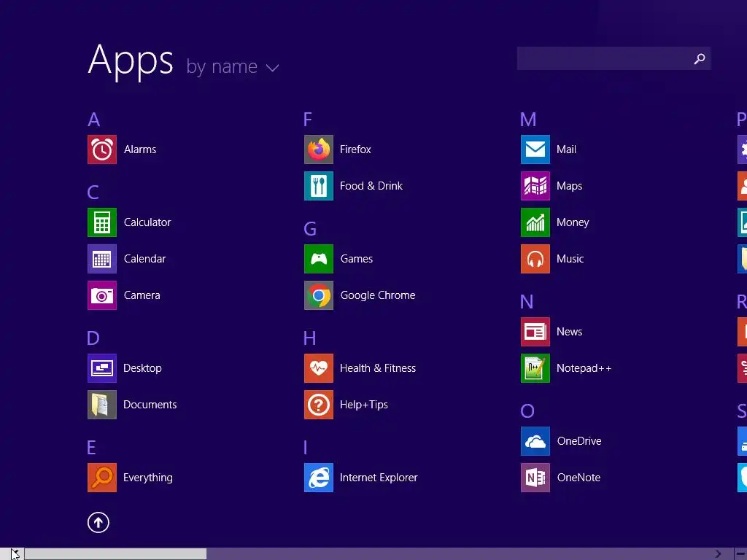
Task: Click the 'Internet Explorer' label text
Action: tap(379, 478)
